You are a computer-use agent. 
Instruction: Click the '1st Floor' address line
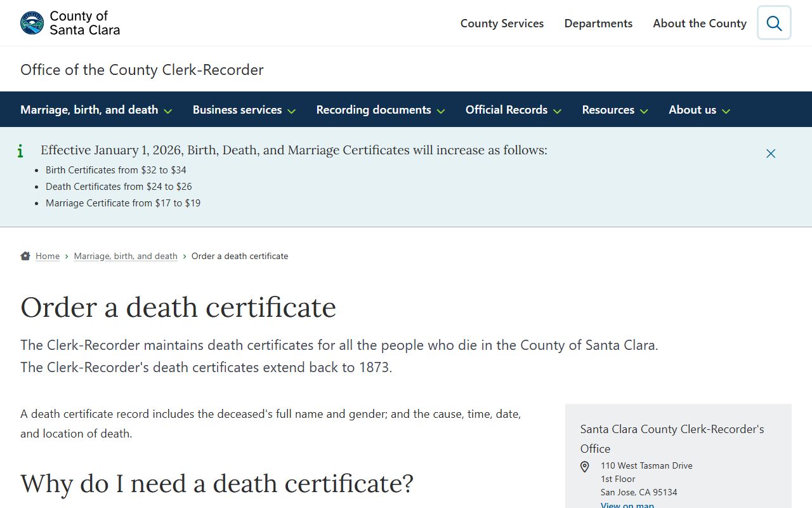[618, 479]
